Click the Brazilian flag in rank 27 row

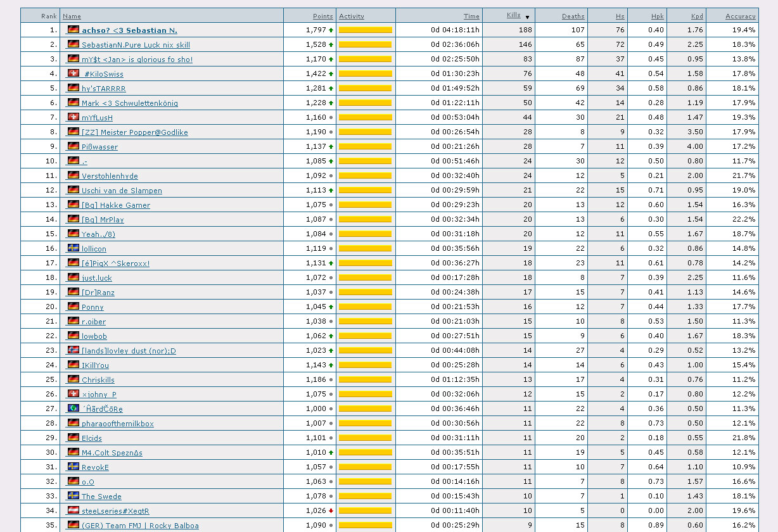[x=73, y=408]
